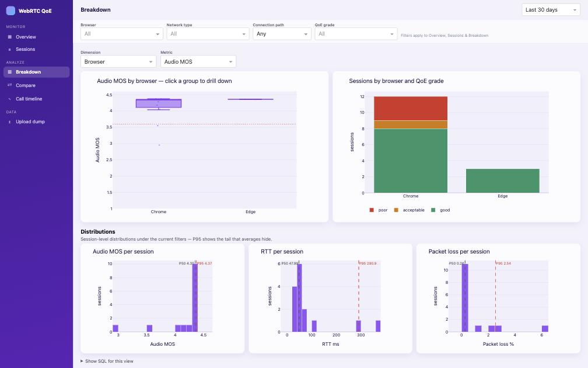Click the P95 4.37 marker label
Image resolution: width=588 pixels, height=368 pixels.
click(205, 263)
